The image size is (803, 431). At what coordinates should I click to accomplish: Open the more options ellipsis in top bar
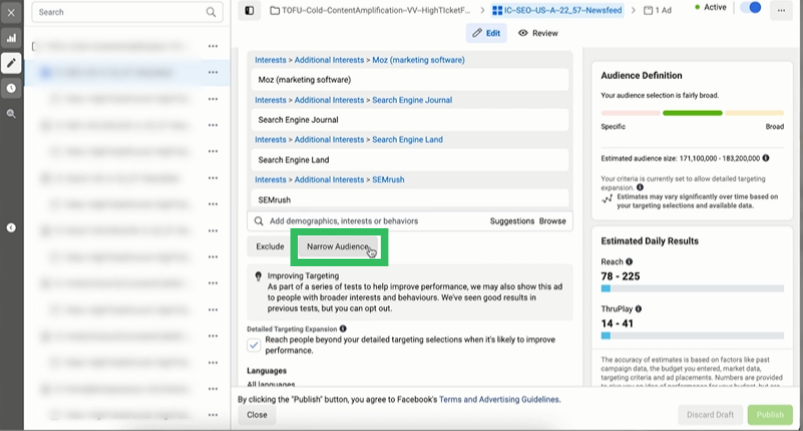click(781, 10)
